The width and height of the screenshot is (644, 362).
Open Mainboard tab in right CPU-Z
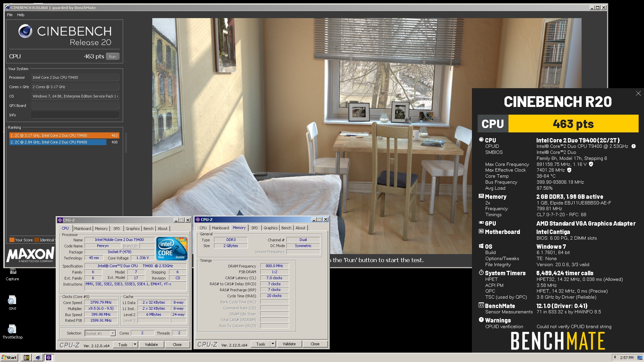[220, 228]
